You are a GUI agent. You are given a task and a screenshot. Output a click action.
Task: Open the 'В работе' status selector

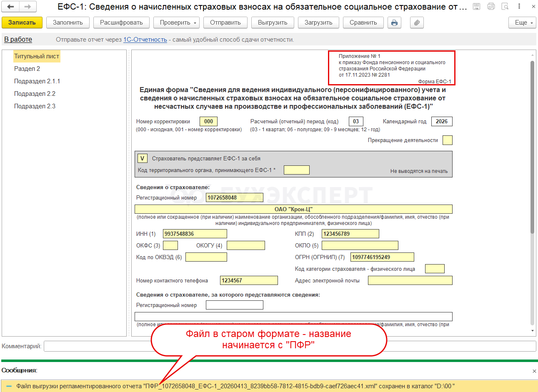(18, 40)
